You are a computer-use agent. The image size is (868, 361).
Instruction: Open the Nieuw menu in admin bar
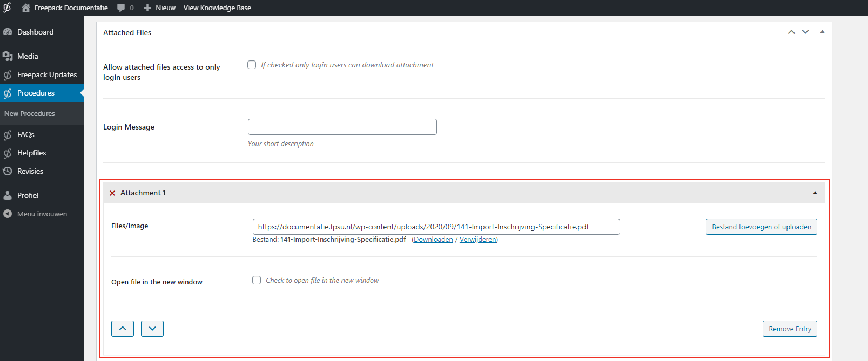165,8
